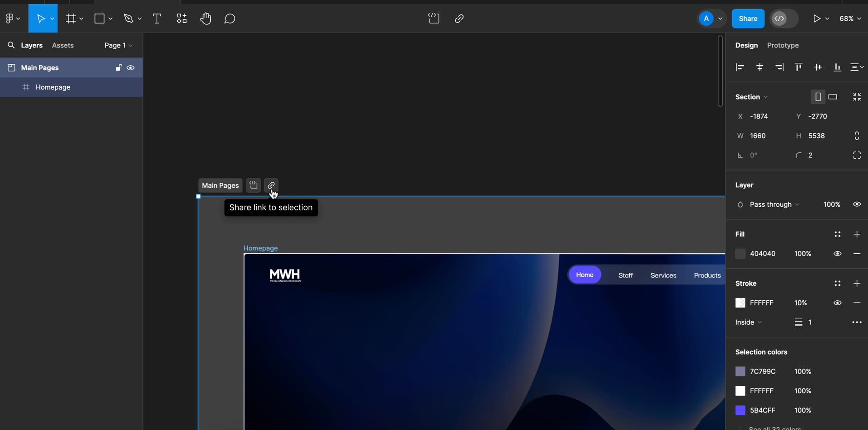Open Inside stroke position dropdown

(749, 322)
